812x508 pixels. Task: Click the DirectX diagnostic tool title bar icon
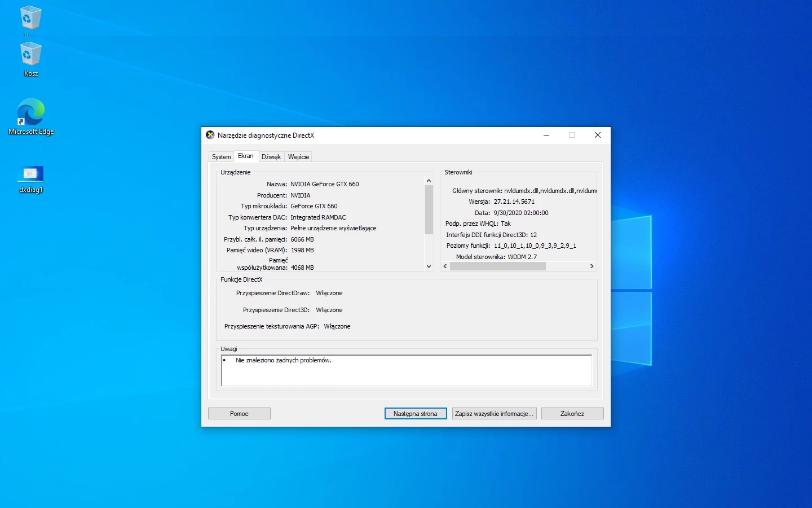tap(210, 135)
